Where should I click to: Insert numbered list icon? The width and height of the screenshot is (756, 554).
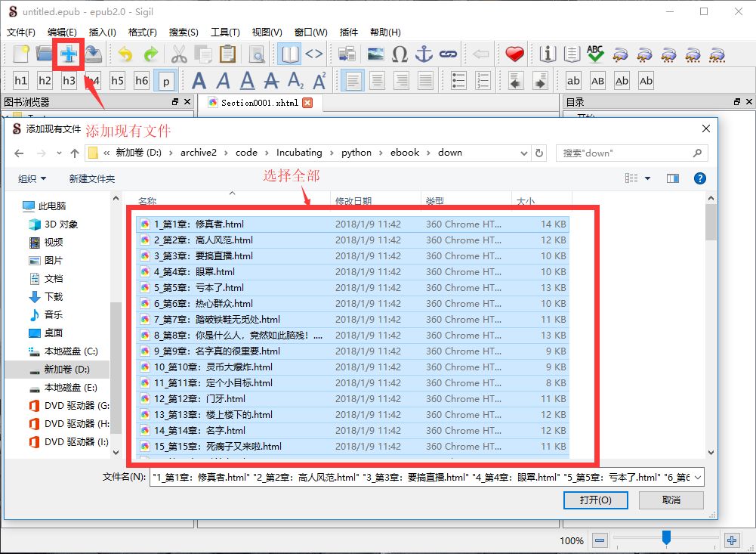click(483, 81)
